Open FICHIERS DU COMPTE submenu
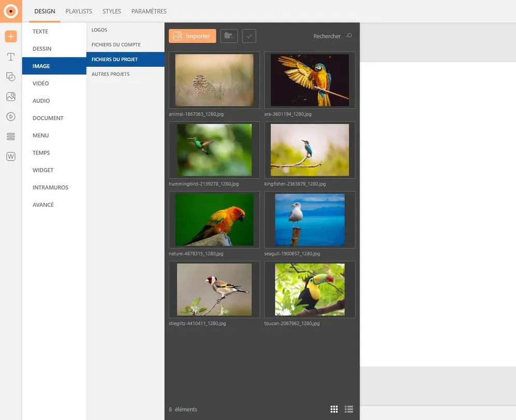This screenshot has height=420, width=516. click(116, 45)
